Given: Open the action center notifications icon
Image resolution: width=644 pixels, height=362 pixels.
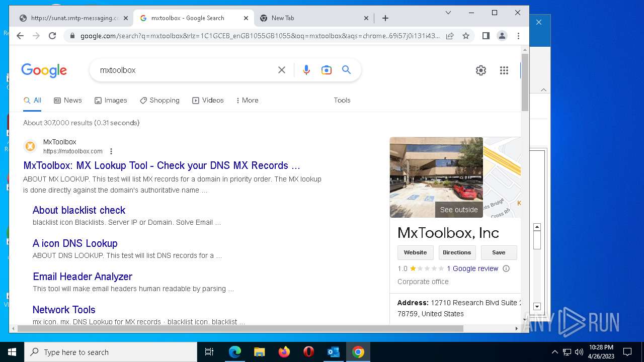Looking at the screenshot, I should (627, 352).
